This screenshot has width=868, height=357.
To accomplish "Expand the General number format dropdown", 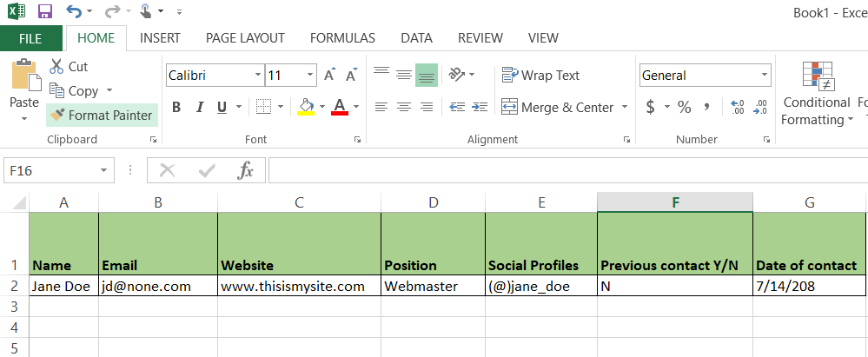I will [764, 76].
